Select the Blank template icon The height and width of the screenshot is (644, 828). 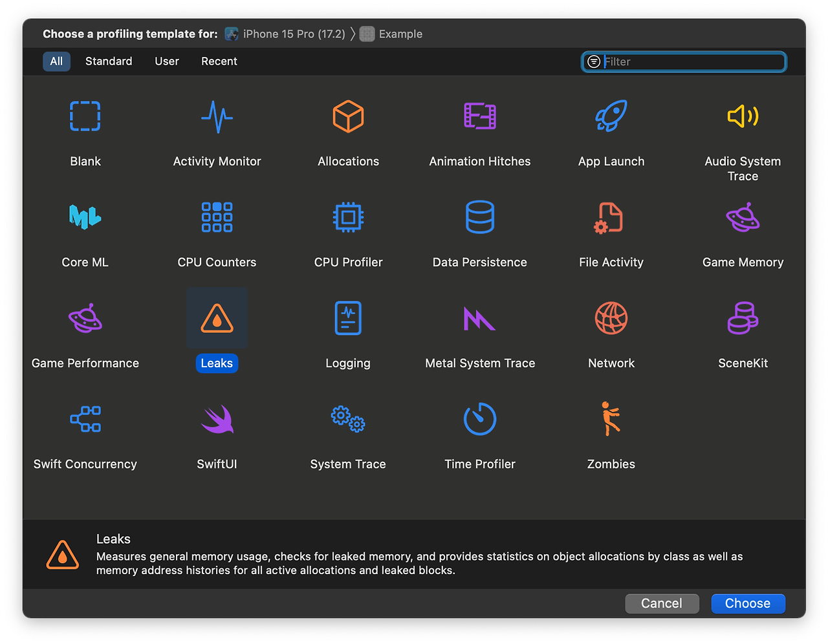(x=85, y=116)
